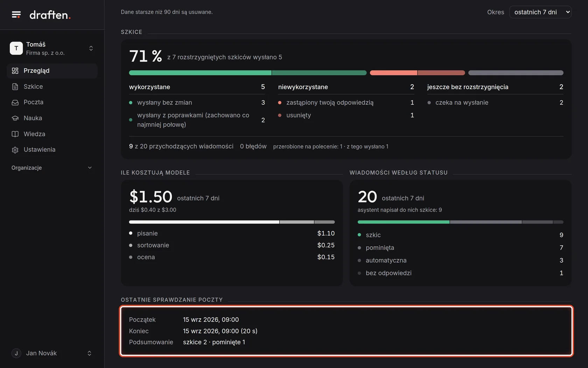Click the Początek timestamp value

tap(211, 320)
